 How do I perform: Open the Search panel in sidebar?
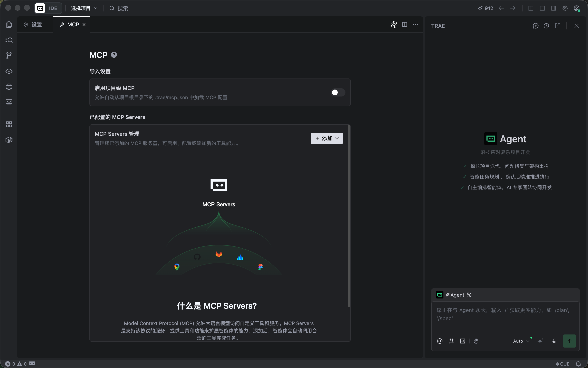[9, 40]
